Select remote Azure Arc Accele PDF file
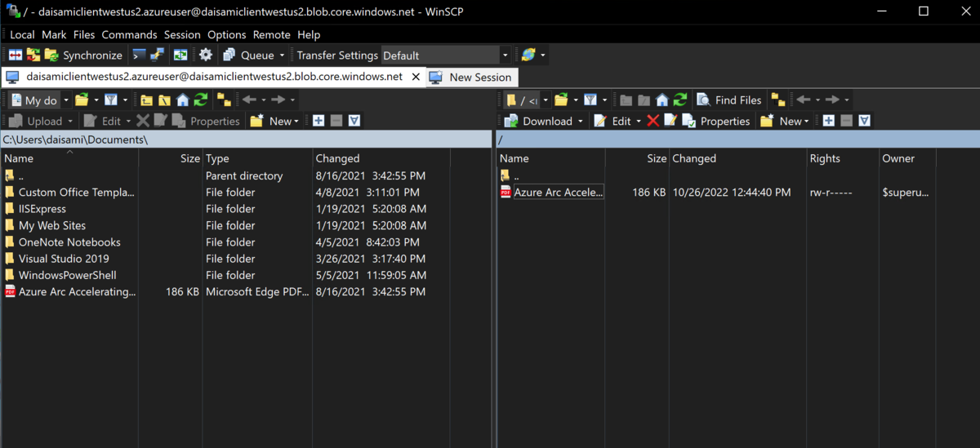Image resolution: width=980 pixels, height=448 pixels. (x=552, y=193)
